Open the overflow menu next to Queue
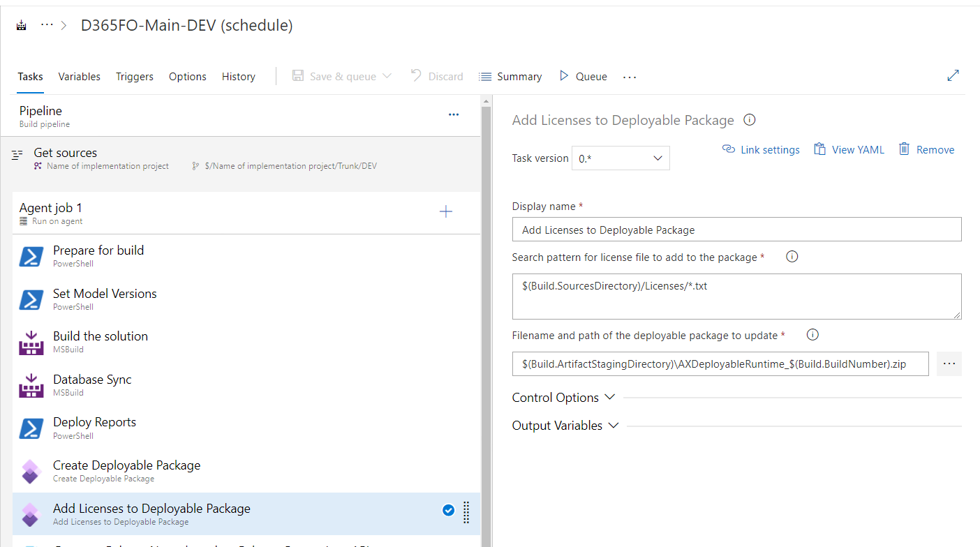The width and height of the screenshot is (980, 547). pos(629,76)
